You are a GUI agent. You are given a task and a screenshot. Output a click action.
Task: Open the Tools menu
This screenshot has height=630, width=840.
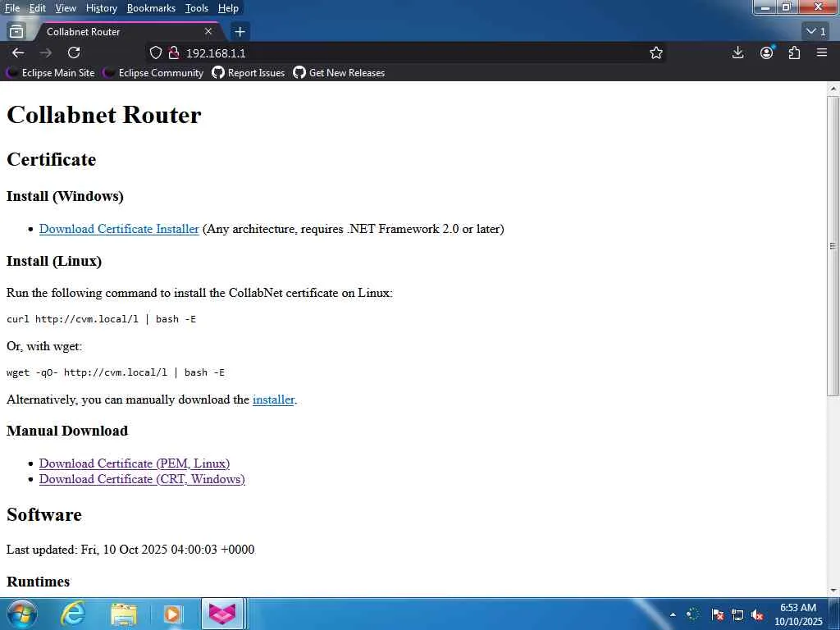197,8
